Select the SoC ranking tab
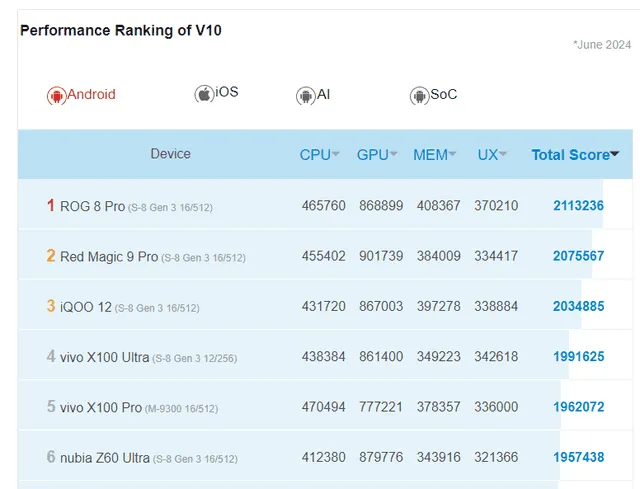The image size is (640, 489). tap(443, 95)
